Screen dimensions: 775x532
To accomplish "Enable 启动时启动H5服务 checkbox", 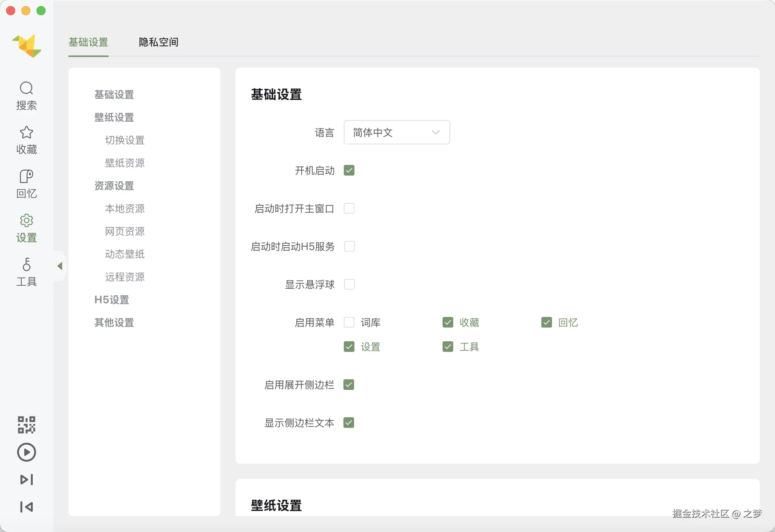I will pos(349,246).
